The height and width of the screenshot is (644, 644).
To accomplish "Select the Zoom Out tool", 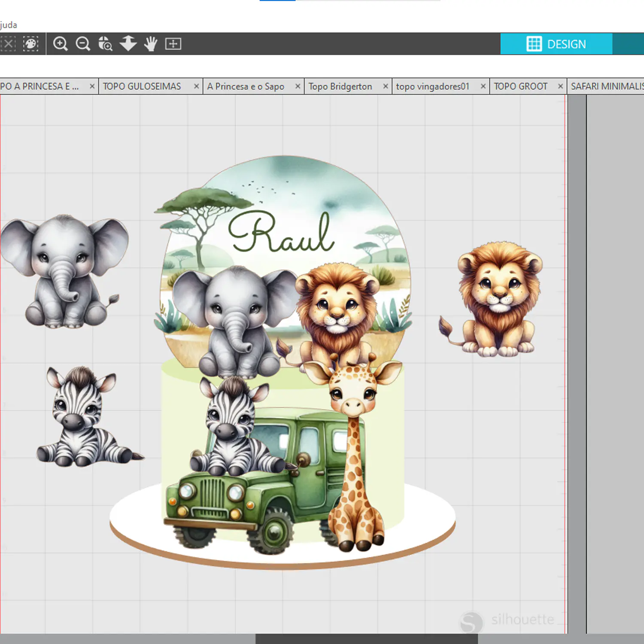I will 83,44.
